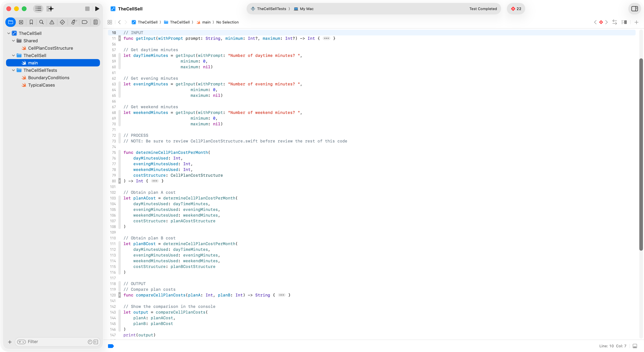644x352 pixels.
Task: Unfold the getInput function ellipsis
Action: pos(326,38)
